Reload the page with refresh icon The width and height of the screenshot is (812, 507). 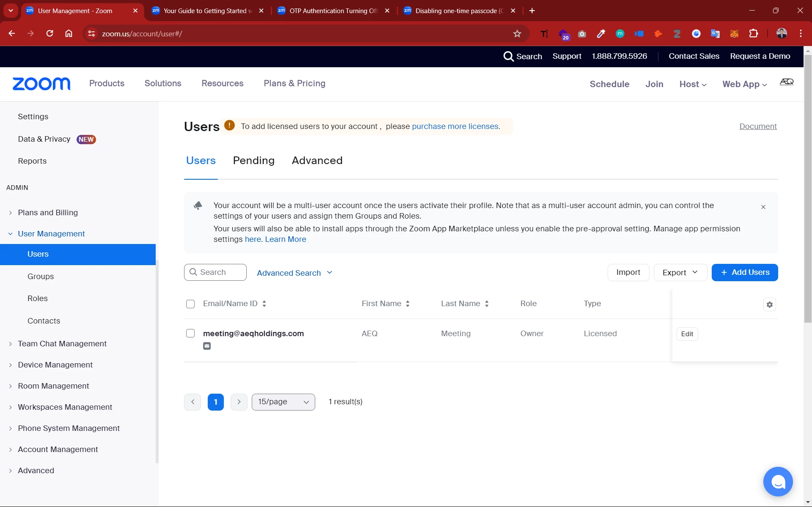pyautogui.click(x=50, y=34)
